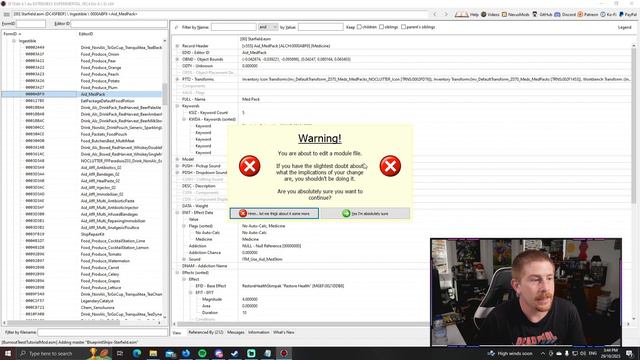Focus the Filter by filename field
Image resolution: width=640 pixels, height=360 pixels.
point(102,333)
